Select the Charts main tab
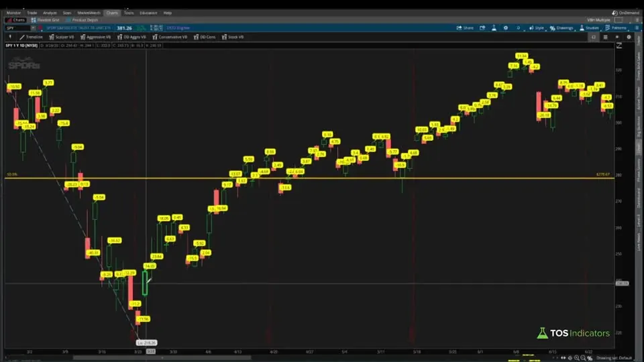 (112, 13)
